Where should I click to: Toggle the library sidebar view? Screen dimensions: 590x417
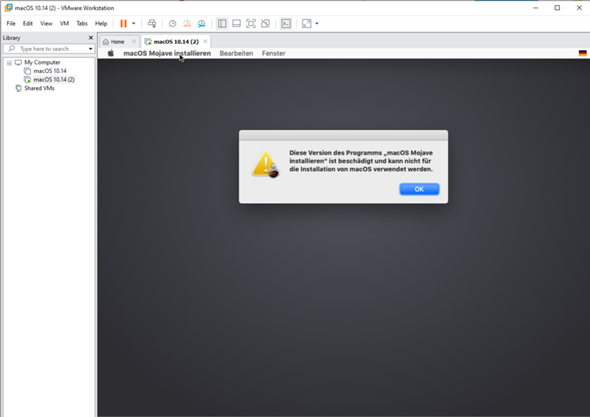(x=222, y=23)
